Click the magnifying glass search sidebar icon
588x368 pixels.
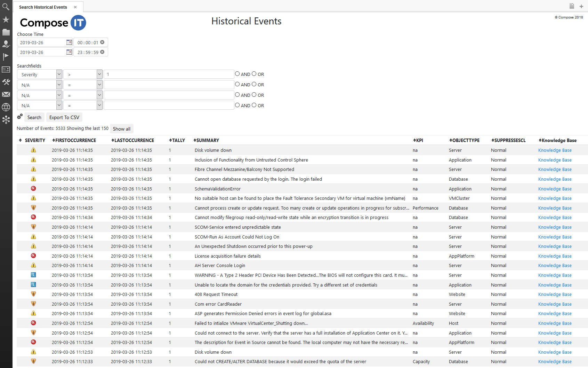point(6,7)
